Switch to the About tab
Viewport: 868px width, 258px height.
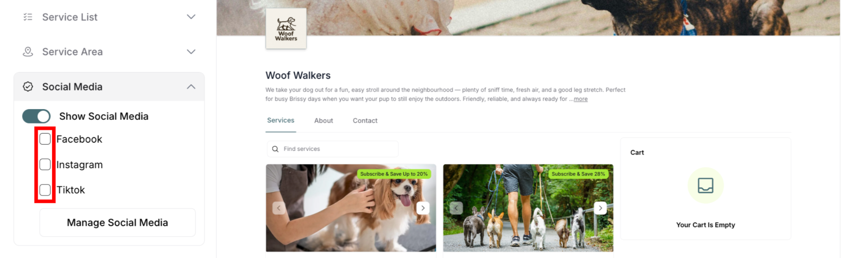(x=323, y=121)
